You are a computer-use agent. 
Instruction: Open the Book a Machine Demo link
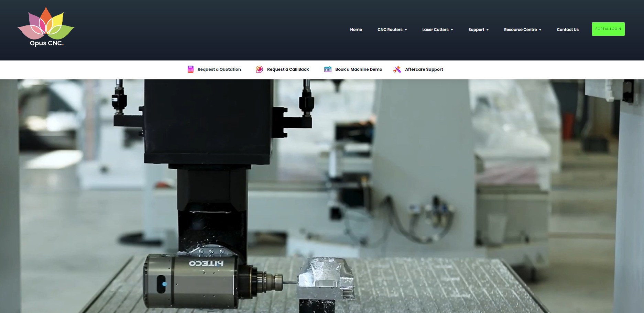coord(359,69)
